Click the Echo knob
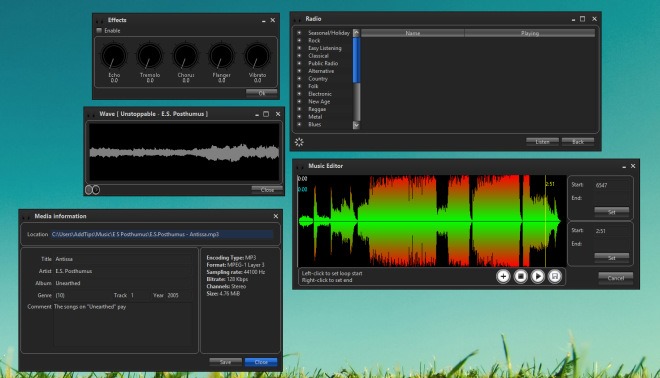Screen dimensions: 660x378 114,56
